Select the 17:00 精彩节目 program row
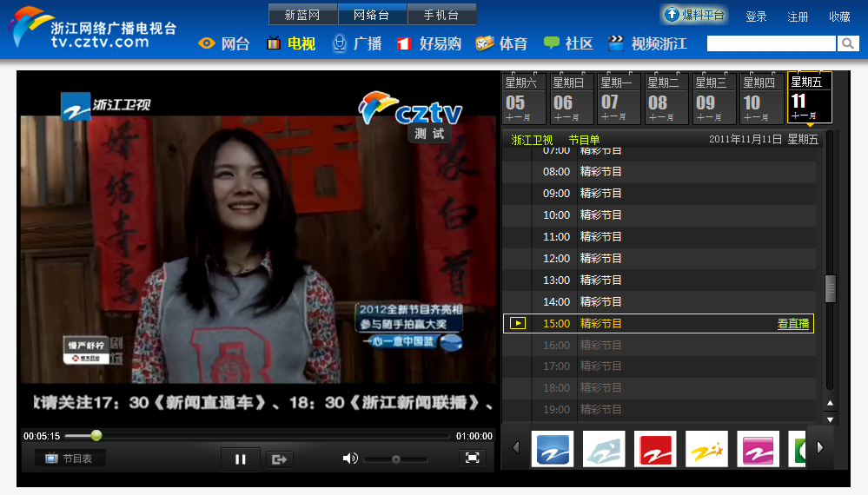Image resolution: width=868 pixels, height=495 pixels. click(659, 366)
